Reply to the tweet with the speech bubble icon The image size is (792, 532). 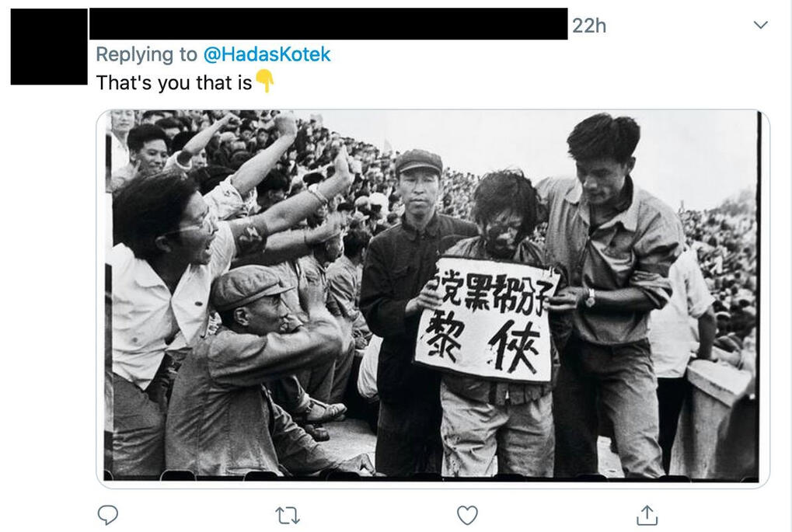tap(107, 515)
